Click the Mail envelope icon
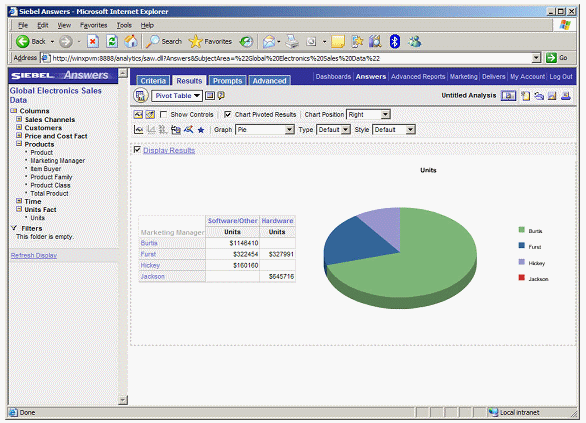 pos(269,41)
